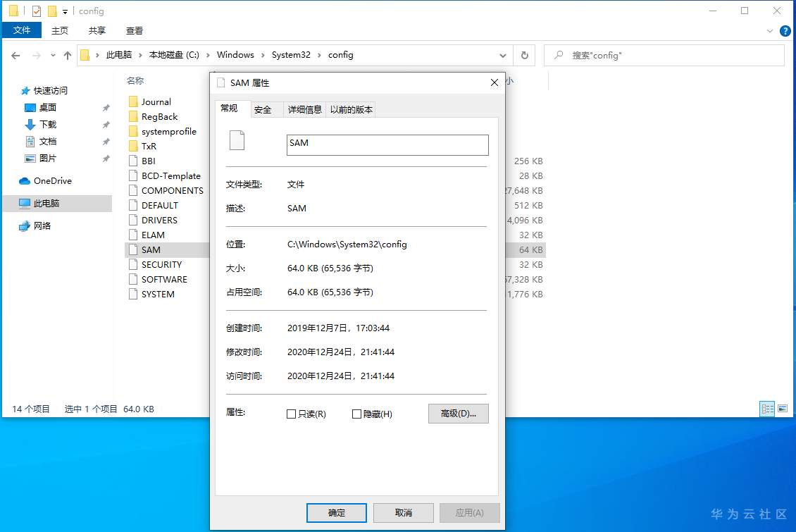This screenshot has width=796, height=532.
Task: Expand the ribbon chevron
Action: click(x=770, y=31)
